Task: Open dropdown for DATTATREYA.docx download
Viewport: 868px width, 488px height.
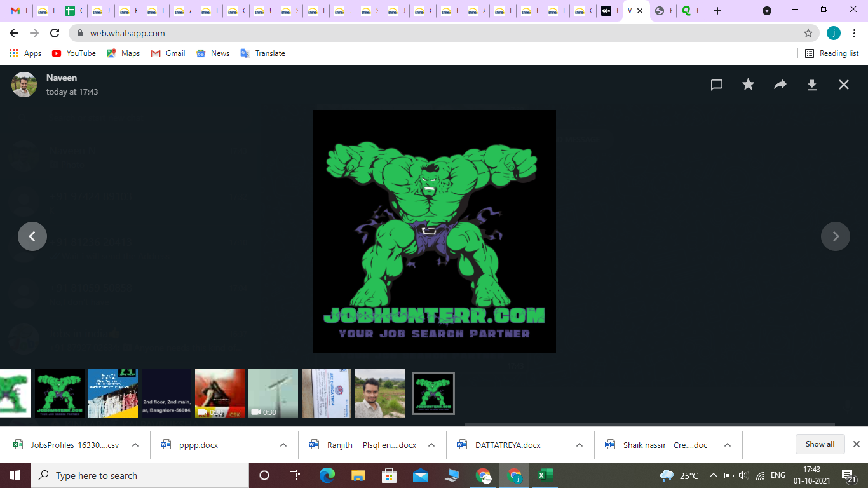Action: click(580, 445)
